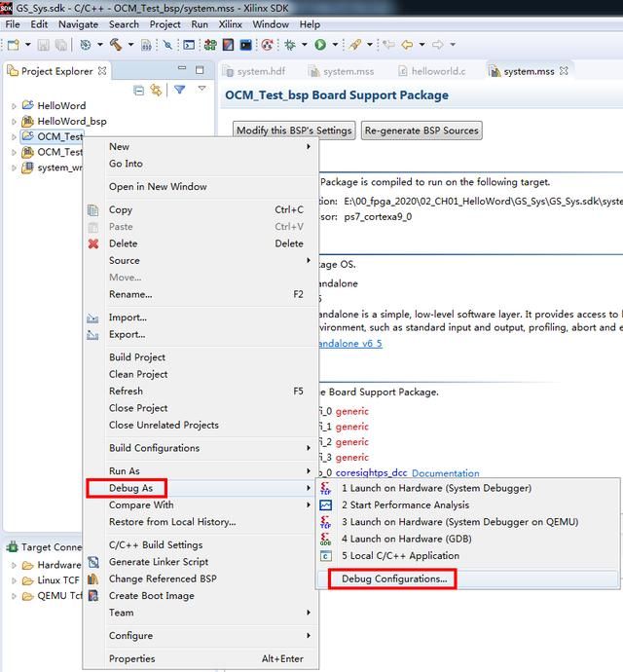Click the Program FPGA toolbar icon

click(210, 45)
